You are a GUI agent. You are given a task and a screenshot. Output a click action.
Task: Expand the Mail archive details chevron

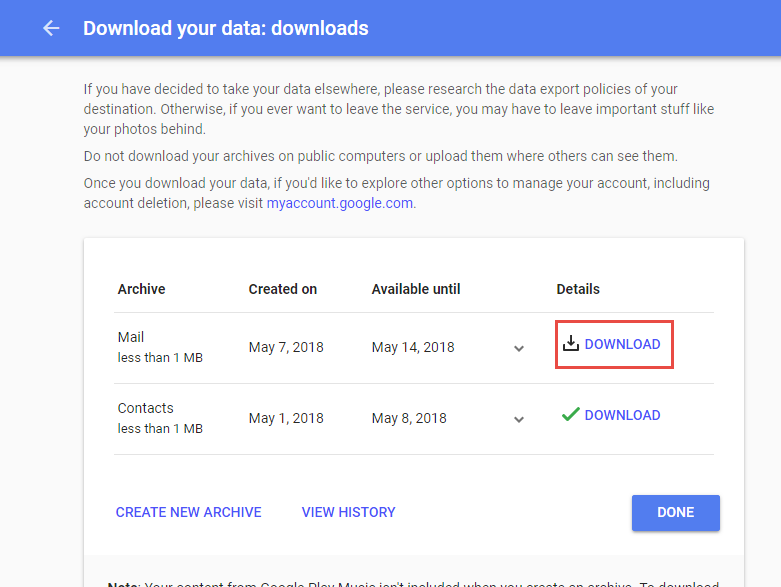[519, 349]
